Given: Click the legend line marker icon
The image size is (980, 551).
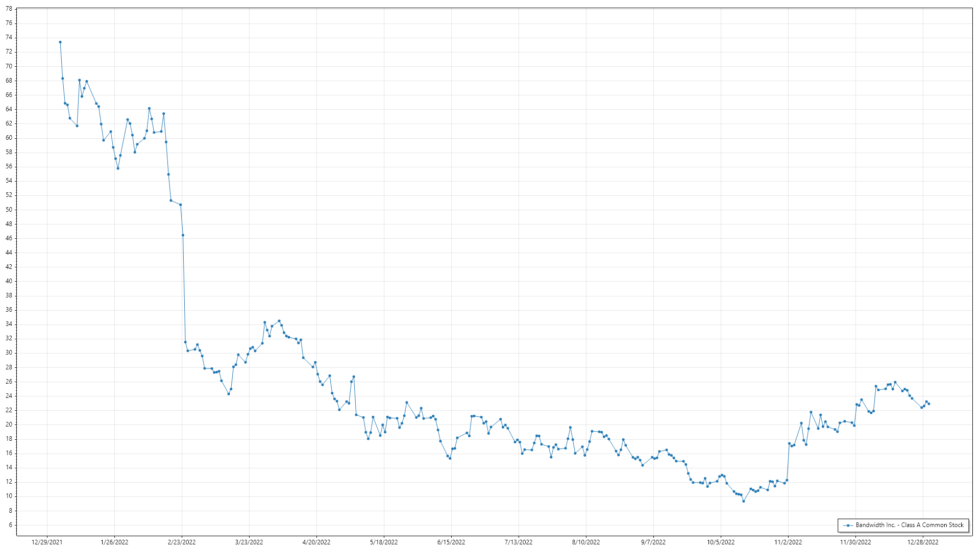Looking at the screenshot, I should [848, 525].
